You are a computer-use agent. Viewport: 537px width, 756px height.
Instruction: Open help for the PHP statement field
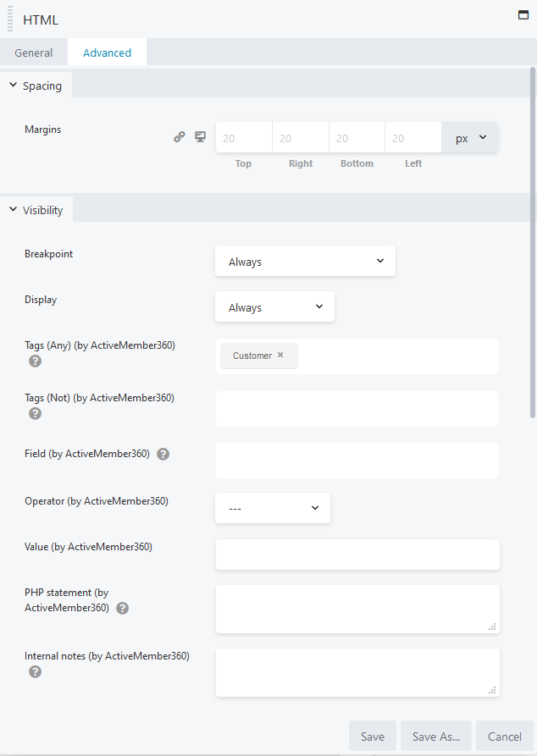coord(122,608)
